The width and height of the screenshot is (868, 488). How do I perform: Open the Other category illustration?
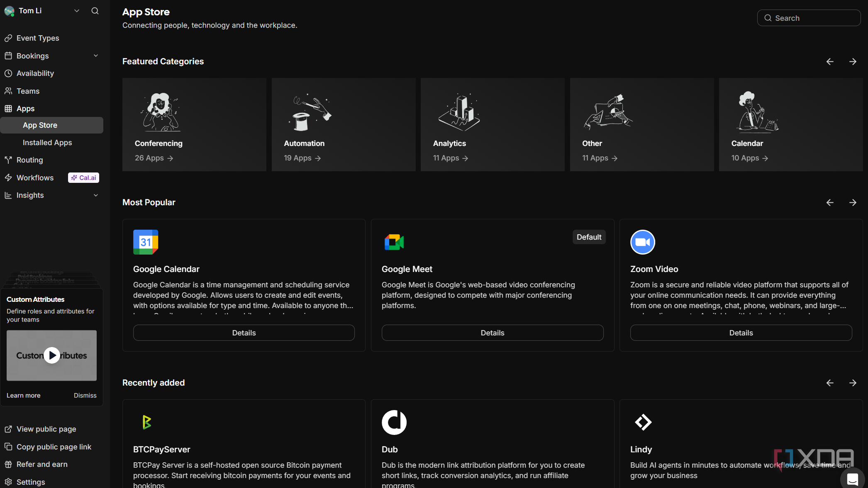(x=608, y=112)
